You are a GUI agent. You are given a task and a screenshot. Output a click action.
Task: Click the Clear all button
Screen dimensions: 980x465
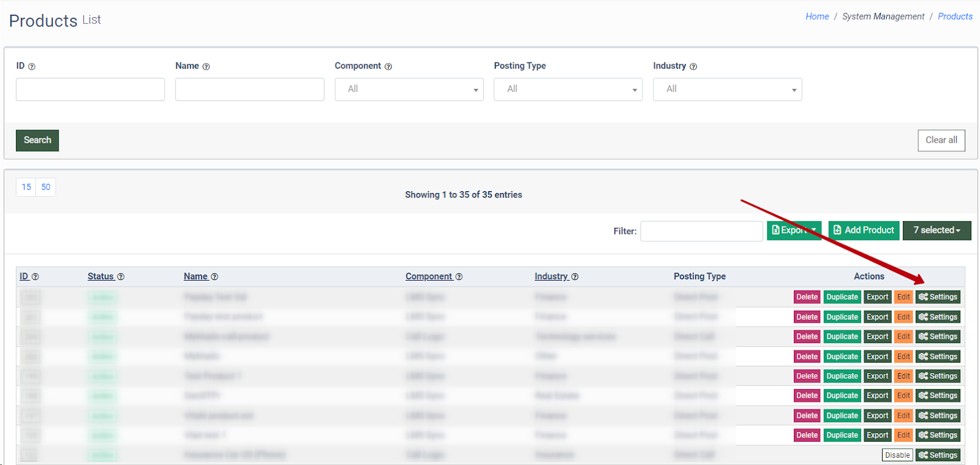941,140
